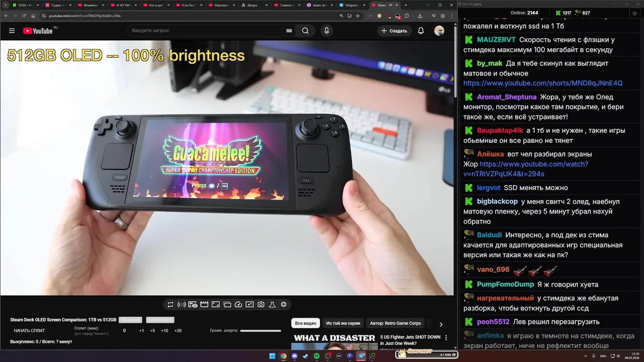Select the Автор: Retro Game Corps chip
The image size is (644, 362).
395,323
